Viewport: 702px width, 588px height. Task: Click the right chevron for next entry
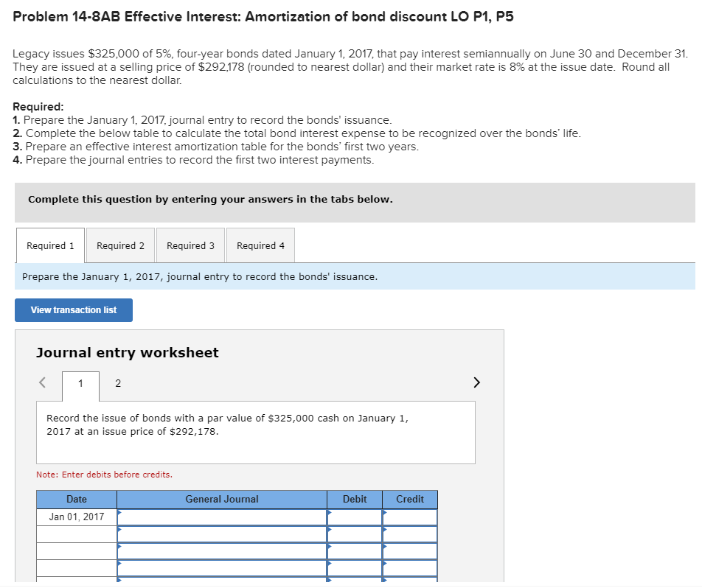476,382
